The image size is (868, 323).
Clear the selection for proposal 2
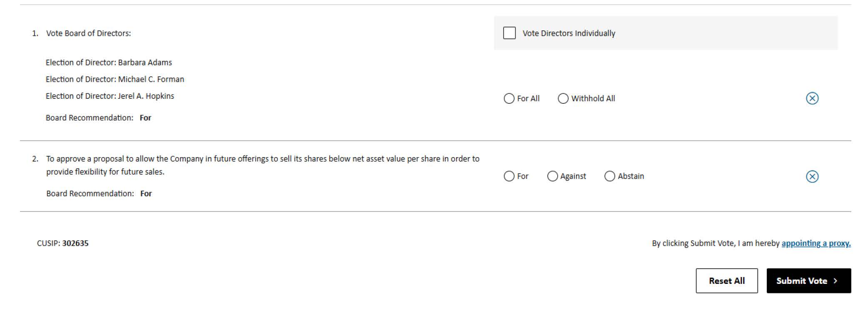tap(812, 177)
